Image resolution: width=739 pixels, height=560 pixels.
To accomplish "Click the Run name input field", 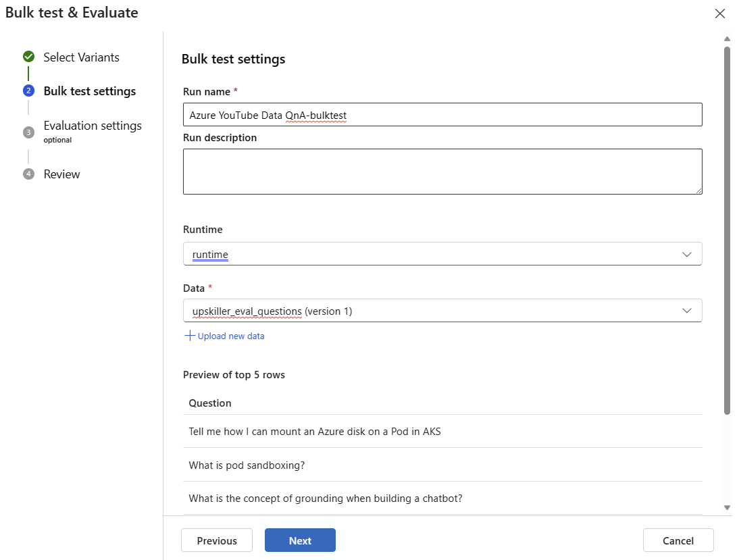I will pos(442,114).
